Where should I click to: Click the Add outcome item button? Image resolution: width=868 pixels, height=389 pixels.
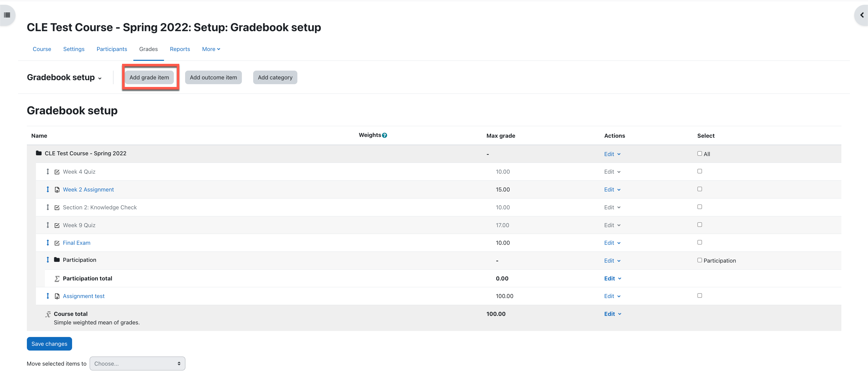(x=213, y=78)
